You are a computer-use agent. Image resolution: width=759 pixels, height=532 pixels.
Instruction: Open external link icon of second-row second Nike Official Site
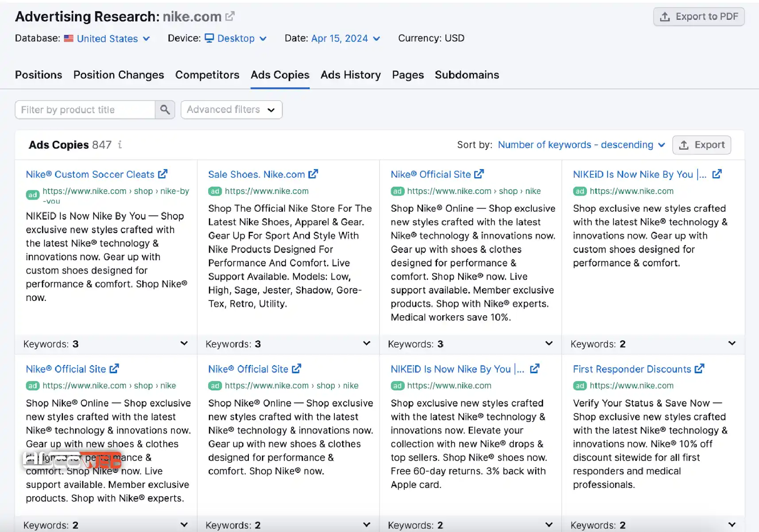[297, 369]
